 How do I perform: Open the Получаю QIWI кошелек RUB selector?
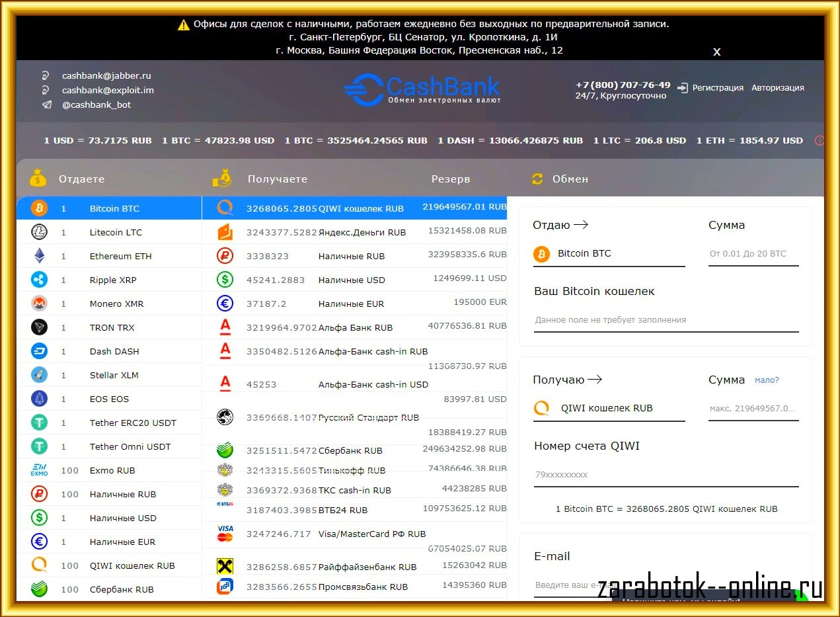pos(608,409)
